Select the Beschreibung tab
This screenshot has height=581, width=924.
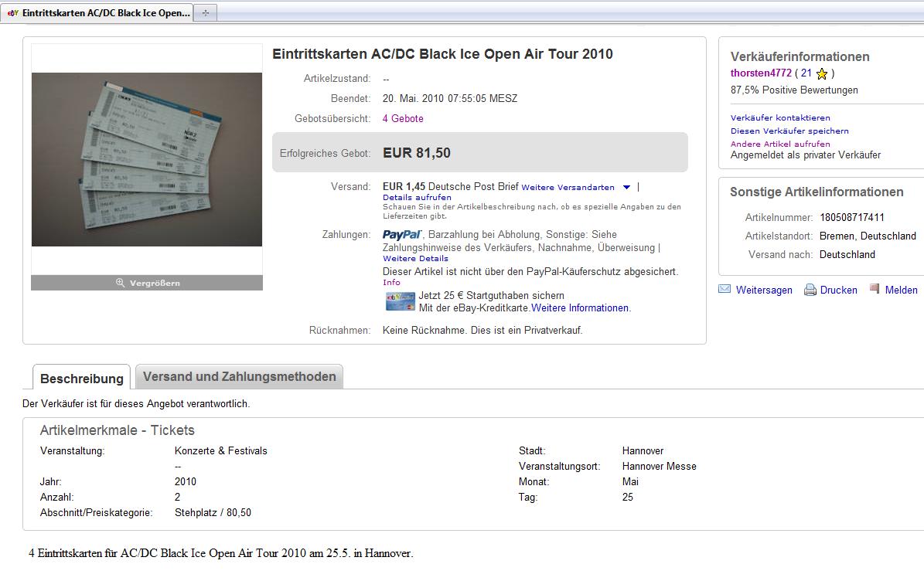point(81,379)
